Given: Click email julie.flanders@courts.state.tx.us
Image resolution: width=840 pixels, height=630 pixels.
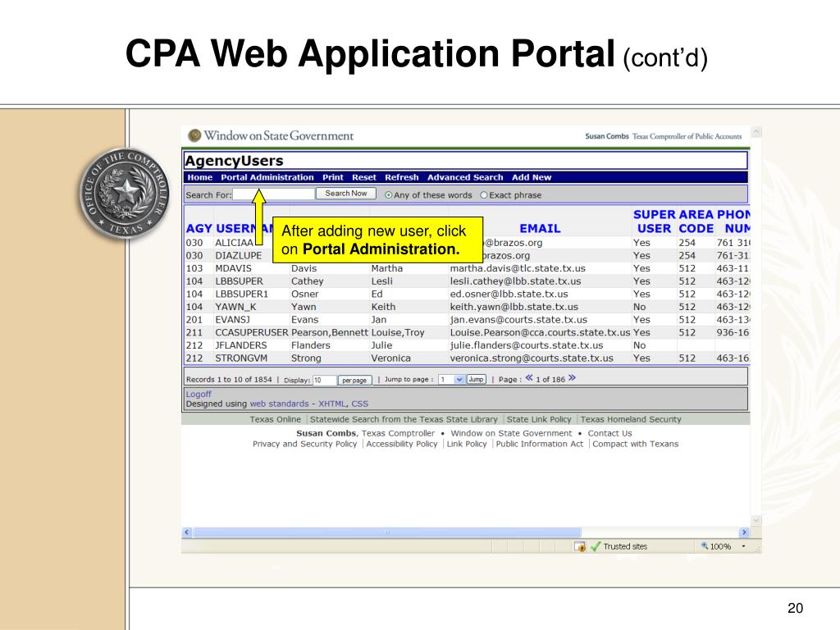Looking at the screenshot, I should (x=526, y=345).
